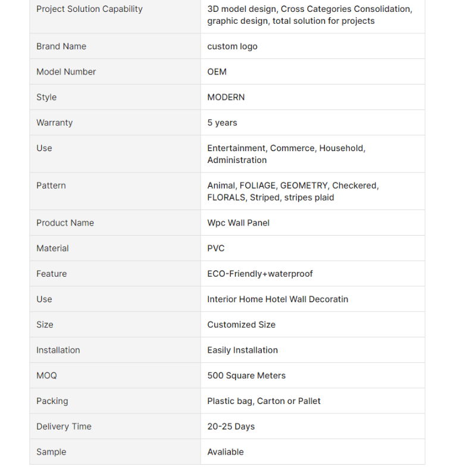Click the Warranty row label

[54, 123]
